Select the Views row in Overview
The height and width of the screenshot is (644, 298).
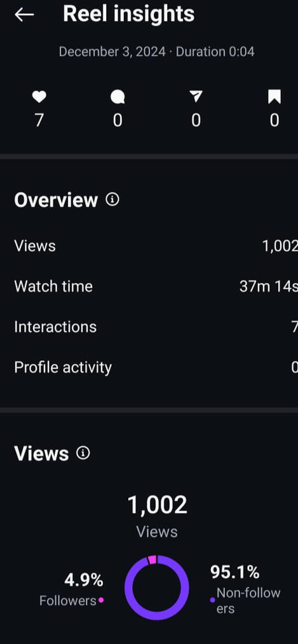point(156,246)
